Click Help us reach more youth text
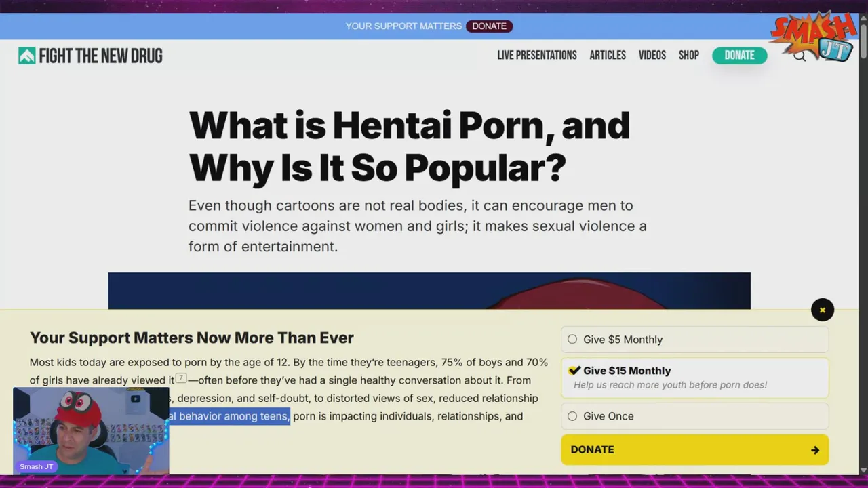Viewport: 868px width, 488px height. click(670, 385)
